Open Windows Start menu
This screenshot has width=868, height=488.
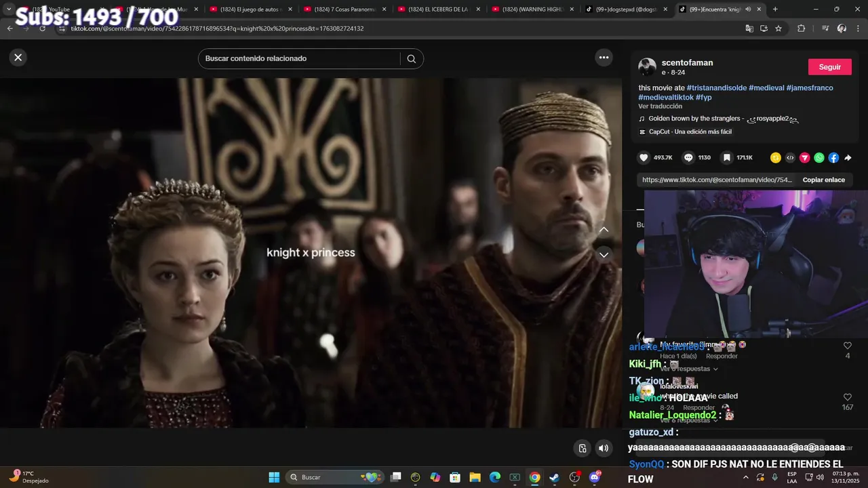pyautogui.click(x=274, y=477)
